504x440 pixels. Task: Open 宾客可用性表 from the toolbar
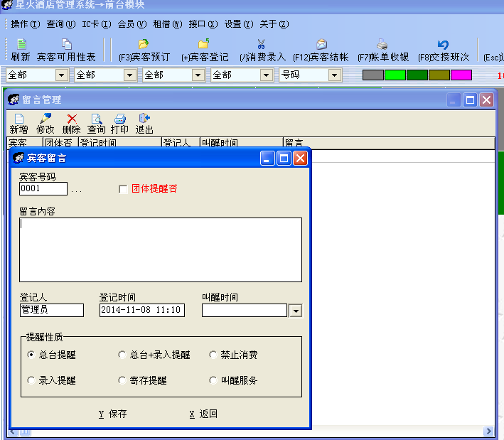pos(66,45)
